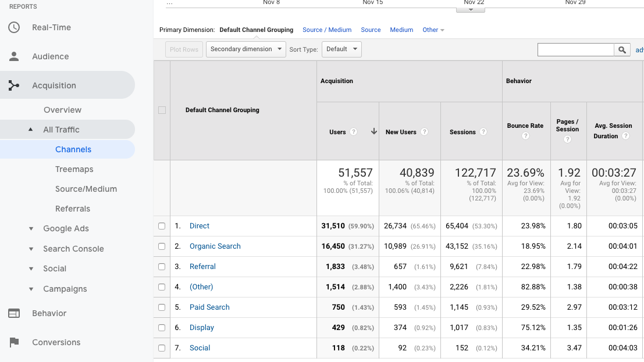This screenshot has height=362, width=644.
Task: Open the Real-Time reports section
Action: pos(51,27)
